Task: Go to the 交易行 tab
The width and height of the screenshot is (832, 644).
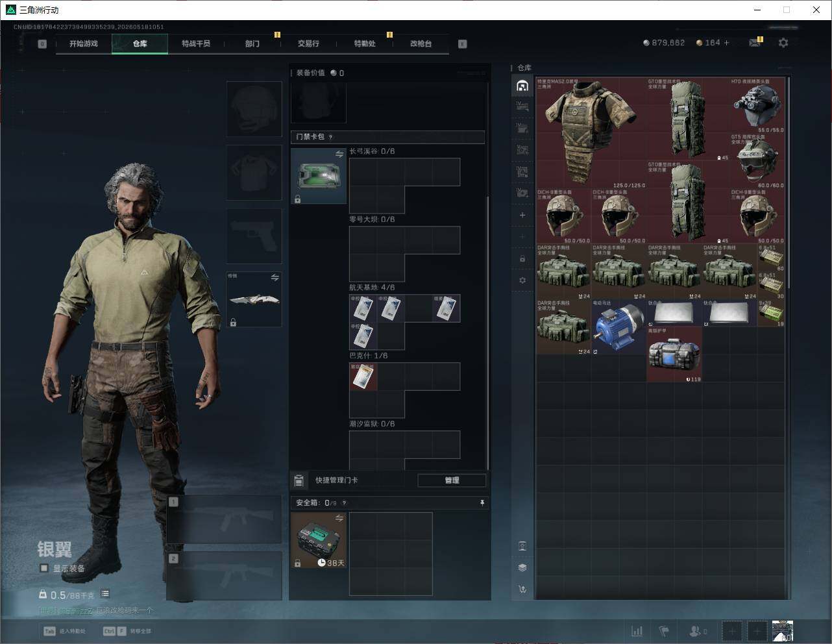Action: [x=308, y=43]
